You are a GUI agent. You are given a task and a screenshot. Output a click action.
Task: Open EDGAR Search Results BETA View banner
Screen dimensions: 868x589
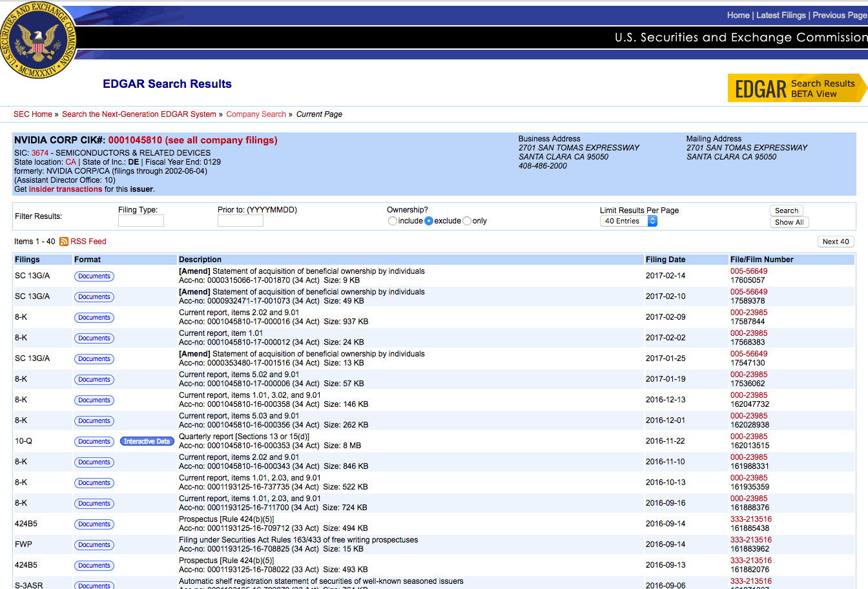coord(798,88)
